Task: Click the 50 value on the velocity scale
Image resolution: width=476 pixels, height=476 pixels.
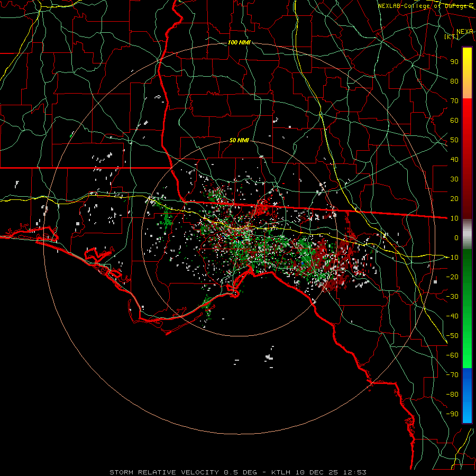Action: pos(454,140)
